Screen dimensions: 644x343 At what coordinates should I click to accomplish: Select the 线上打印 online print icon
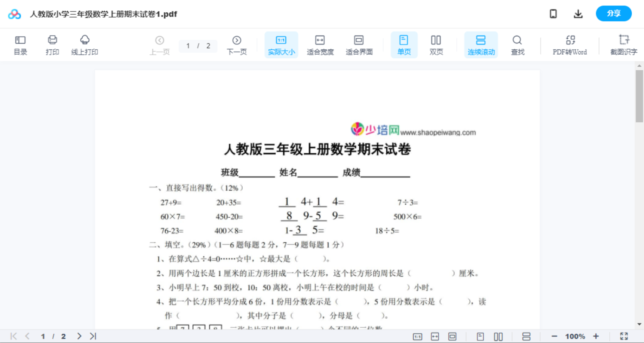point(85,45)
